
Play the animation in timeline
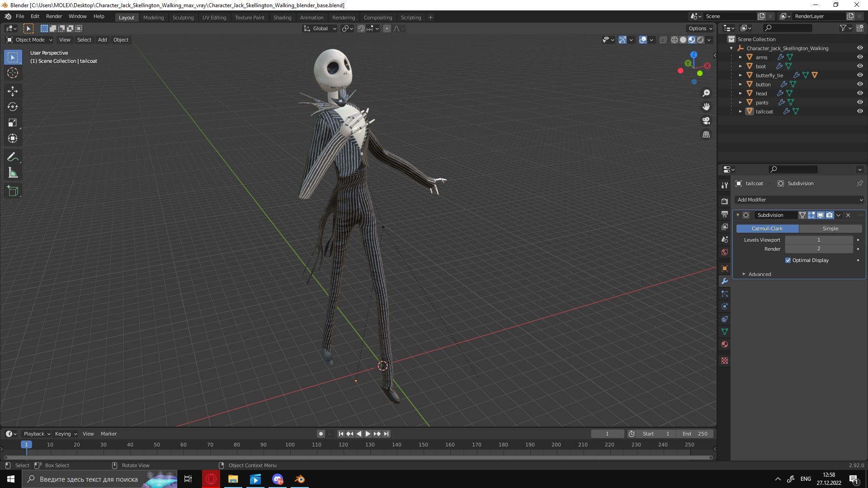click(368, 434)
